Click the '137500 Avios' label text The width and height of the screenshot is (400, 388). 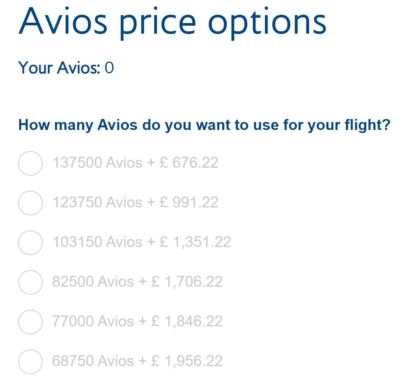click(x=97, y=163)
